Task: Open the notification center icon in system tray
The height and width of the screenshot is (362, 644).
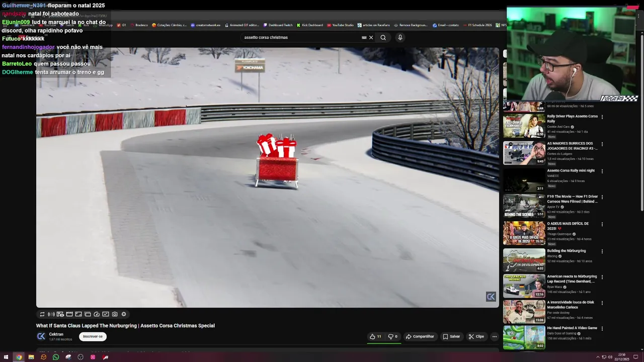Action: (x=635, y=357)
